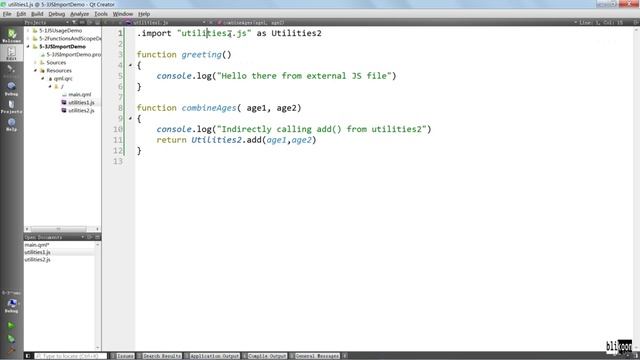640x360 pixels.
Task: Start debugging with the green bug arrow
Action: (x=11, y=338)
